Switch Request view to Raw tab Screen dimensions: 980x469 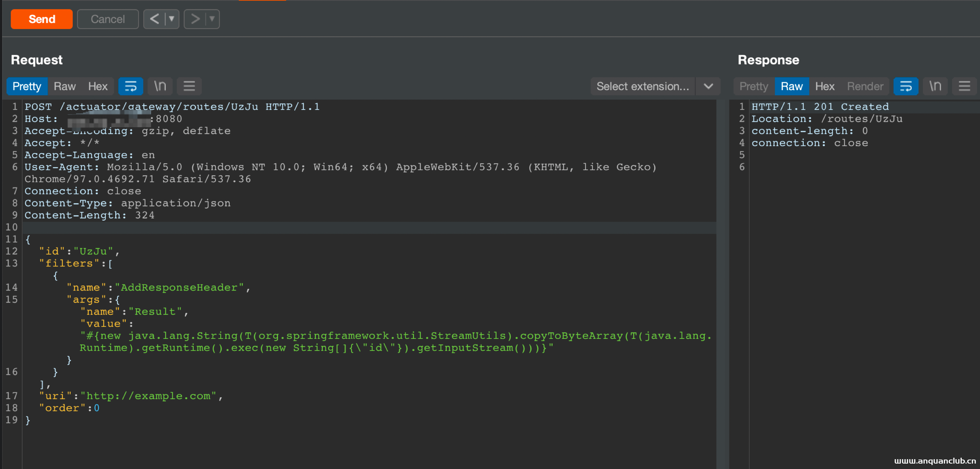(x=64, y=86)
